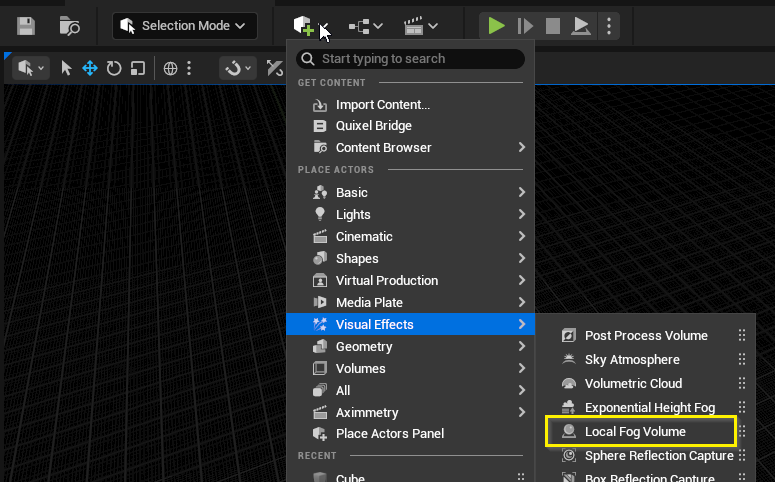Open Quixel Bridge
Viewport: 775px width, 482px height.
click(x=373, y=126)
